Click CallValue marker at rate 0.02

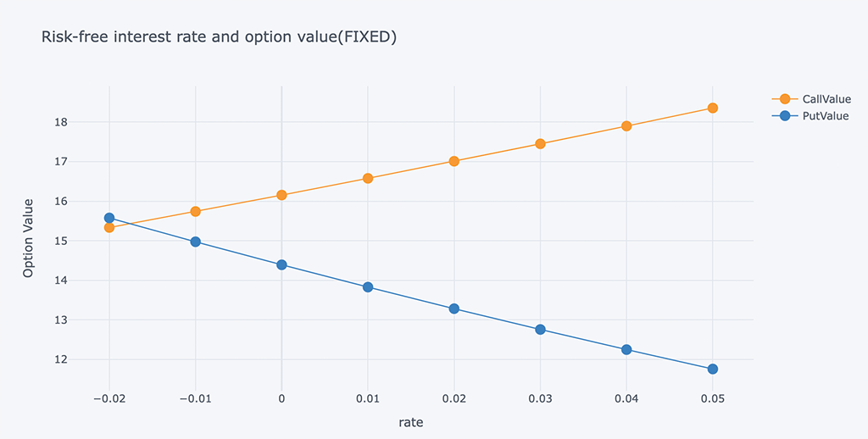coord(454,161)
